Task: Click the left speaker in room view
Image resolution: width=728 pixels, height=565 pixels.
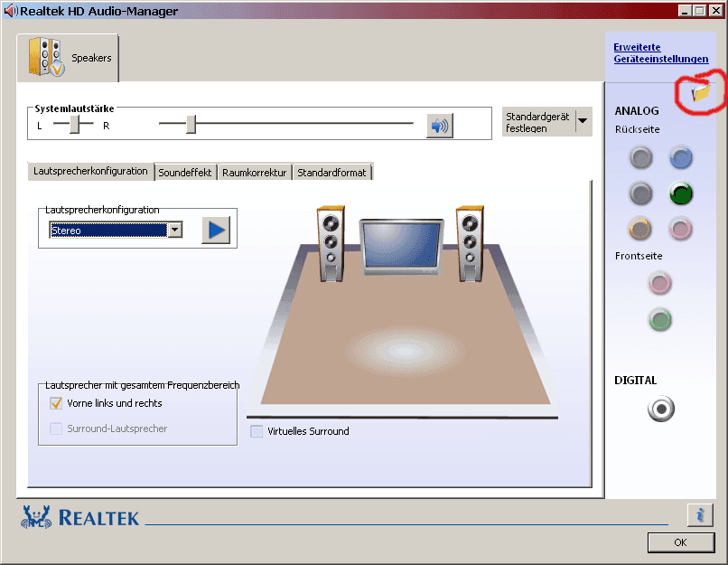Action: coord(331,244)
